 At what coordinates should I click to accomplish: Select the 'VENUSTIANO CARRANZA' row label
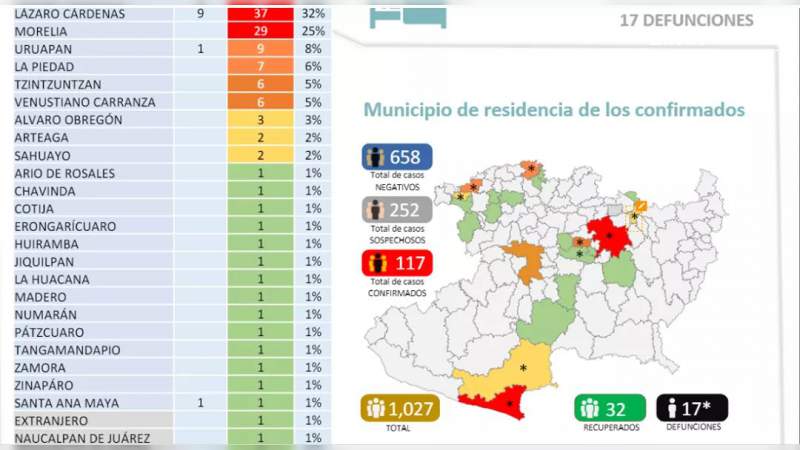pos(85,102)
